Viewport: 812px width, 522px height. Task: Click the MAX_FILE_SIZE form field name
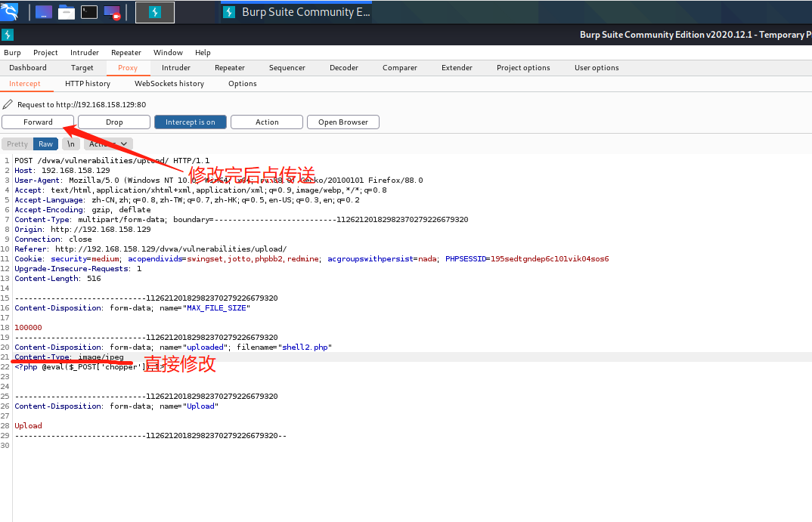[x=216, y=307]
